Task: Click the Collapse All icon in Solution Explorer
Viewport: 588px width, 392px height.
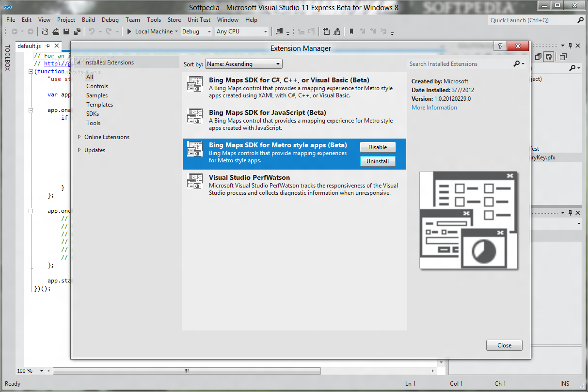Action: [x=538, y=57]
